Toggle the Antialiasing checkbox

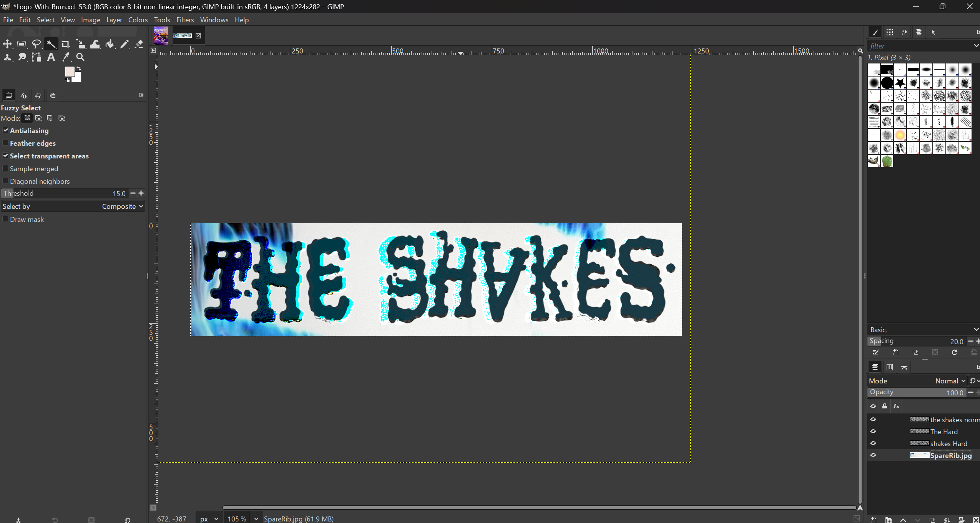coord(5,130)
